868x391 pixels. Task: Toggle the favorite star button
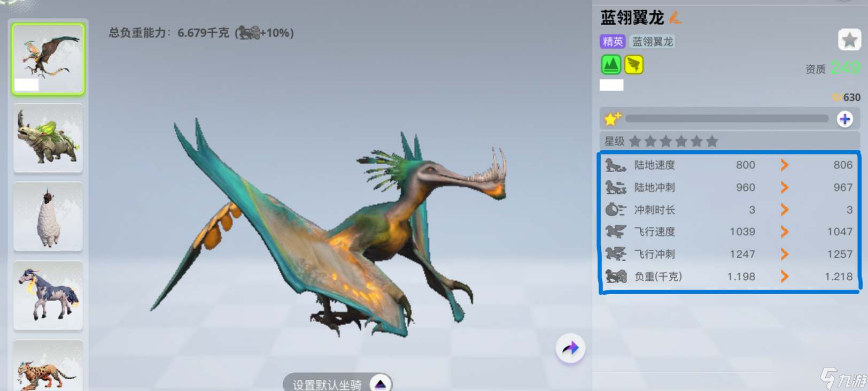[849, 40]
